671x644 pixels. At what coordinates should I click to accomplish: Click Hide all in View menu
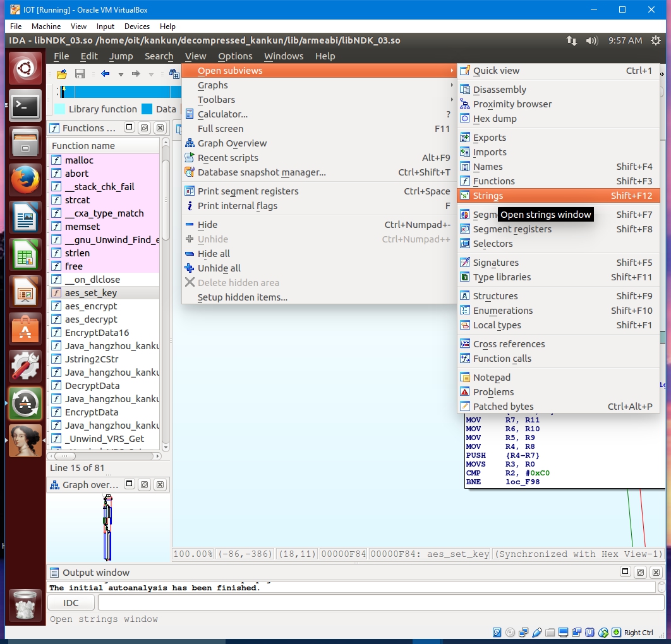(x=319, y=254)
